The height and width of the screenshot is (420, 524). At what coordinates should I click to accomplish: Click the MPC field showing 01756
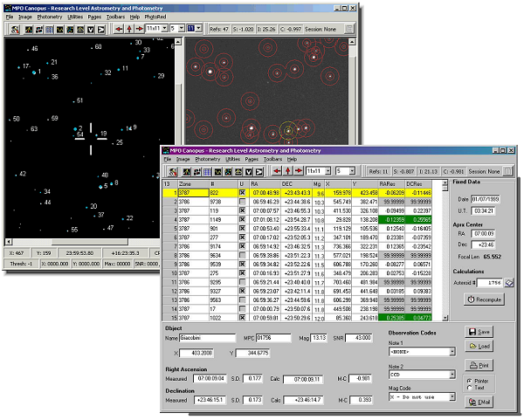[x=273, y=338]
